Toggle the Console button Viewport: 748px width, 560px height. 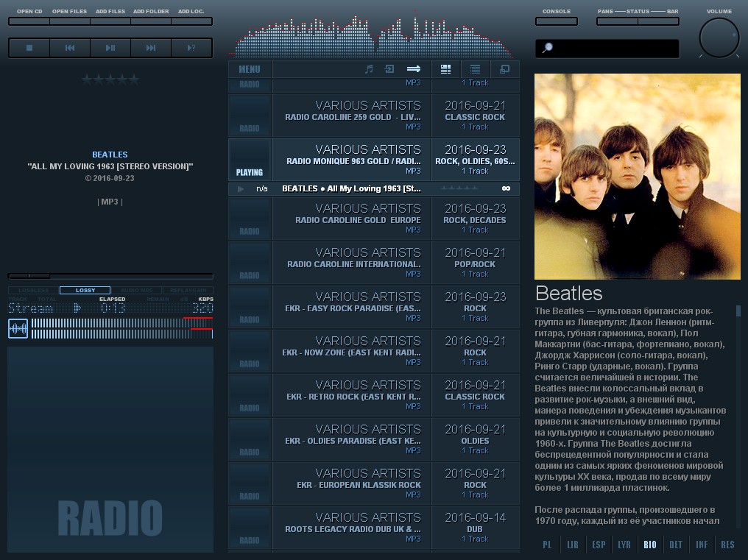(556, 21)
